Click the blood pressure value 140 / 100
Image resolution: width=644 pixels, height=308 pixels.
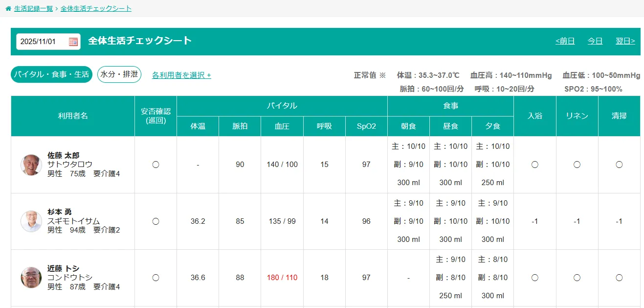[282, 165]
